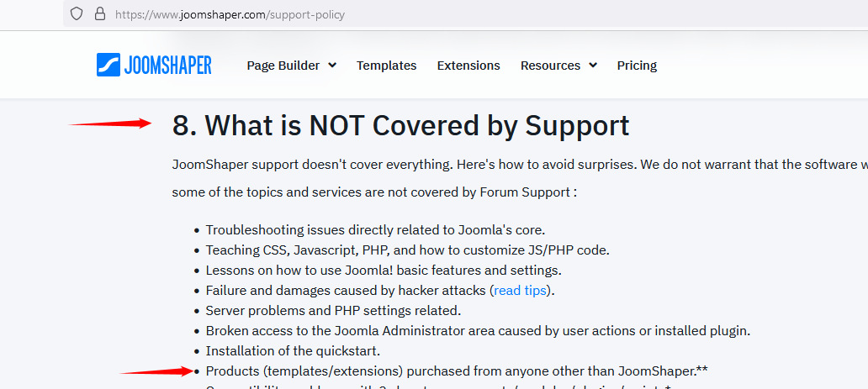Click the red arrow beside the section heading

click(x=110, y=124)
